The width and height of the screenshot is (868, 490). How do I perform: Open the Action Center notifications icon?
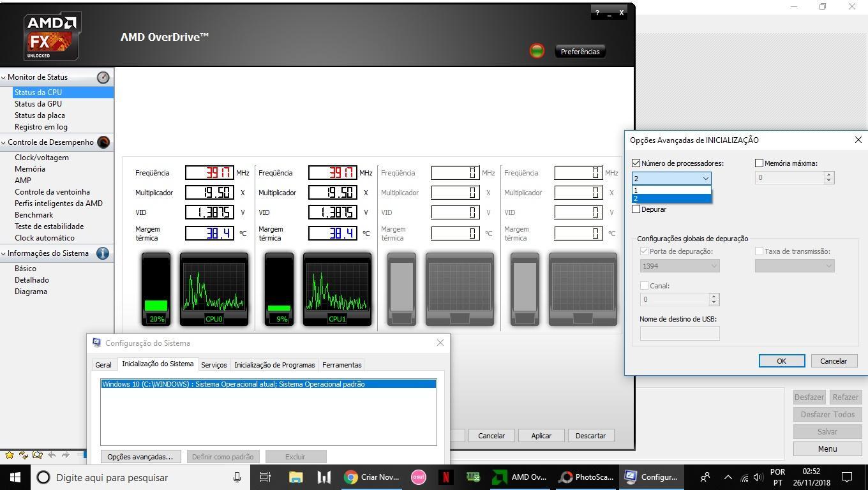(x=848, y=477)
